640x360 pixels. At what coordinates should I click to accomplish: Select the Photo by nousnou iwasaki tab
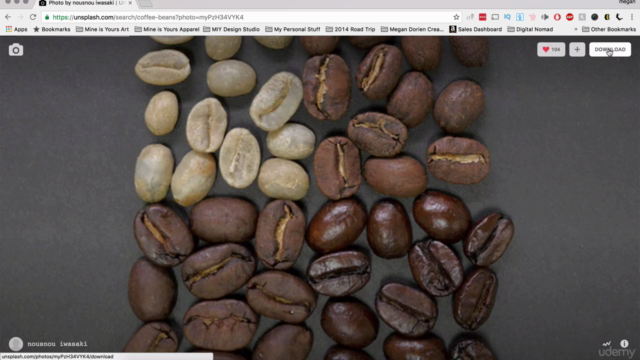pos(84,3)
